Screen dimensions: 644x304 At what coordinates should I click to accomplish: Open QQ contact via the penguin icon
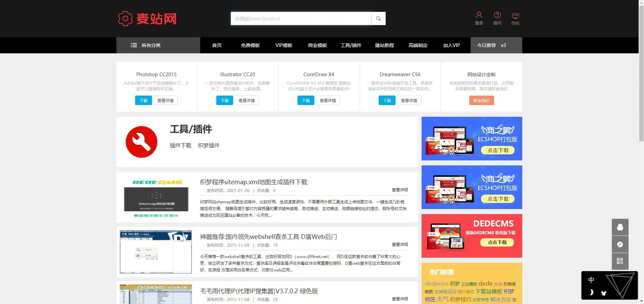pos(620,227)
